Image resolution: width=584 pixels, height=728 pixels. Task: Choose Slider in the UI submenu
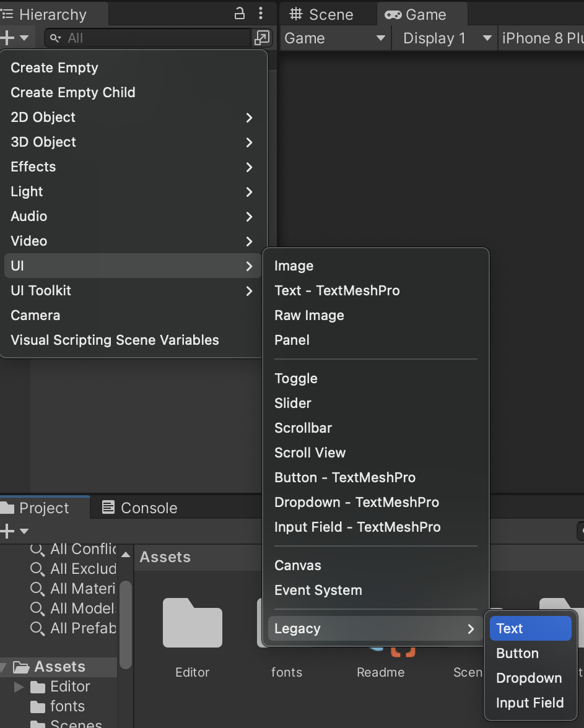(293, 404)
